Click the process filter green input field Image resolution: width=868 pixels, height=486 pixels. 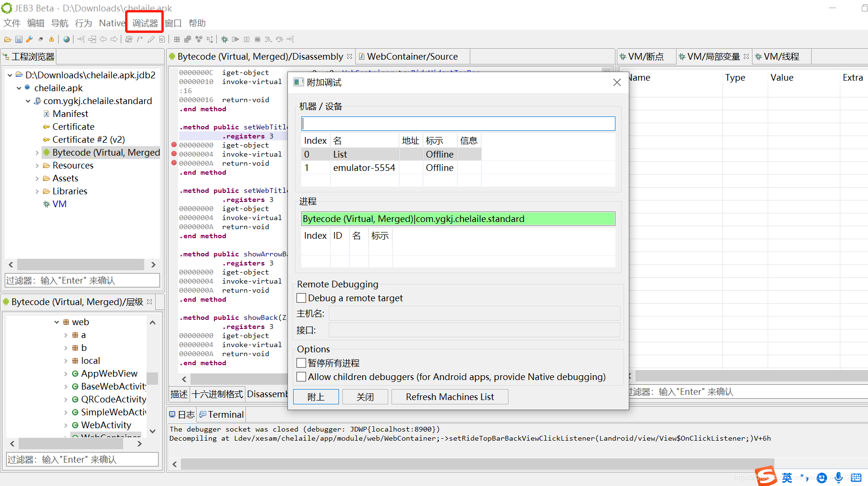pos(458,219)
